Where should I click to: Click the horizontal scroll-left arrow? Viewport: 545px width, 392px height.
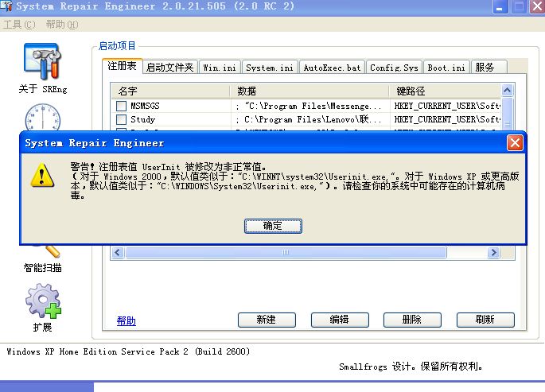point(118,252)
